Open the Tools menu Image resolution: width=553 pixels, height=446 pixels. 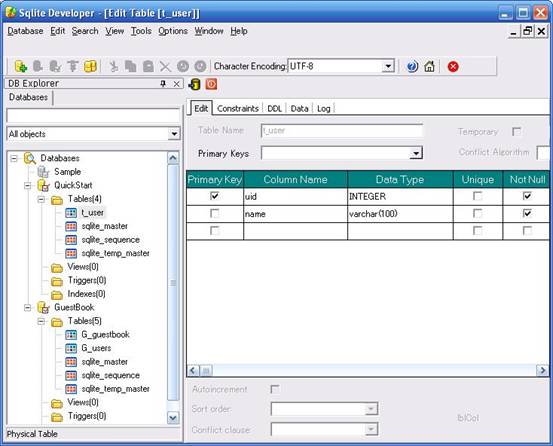tap(141, 31)
